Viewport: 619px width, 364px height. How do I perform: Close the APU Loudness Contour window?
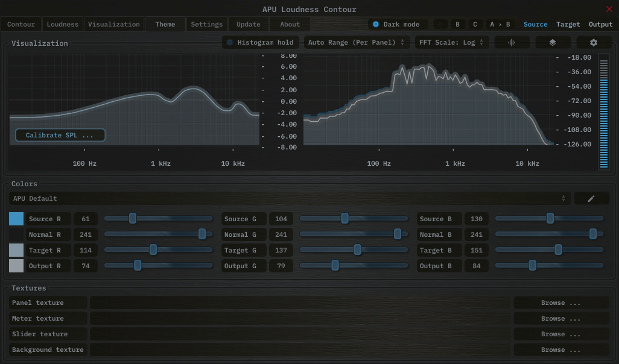pos(609,9)
